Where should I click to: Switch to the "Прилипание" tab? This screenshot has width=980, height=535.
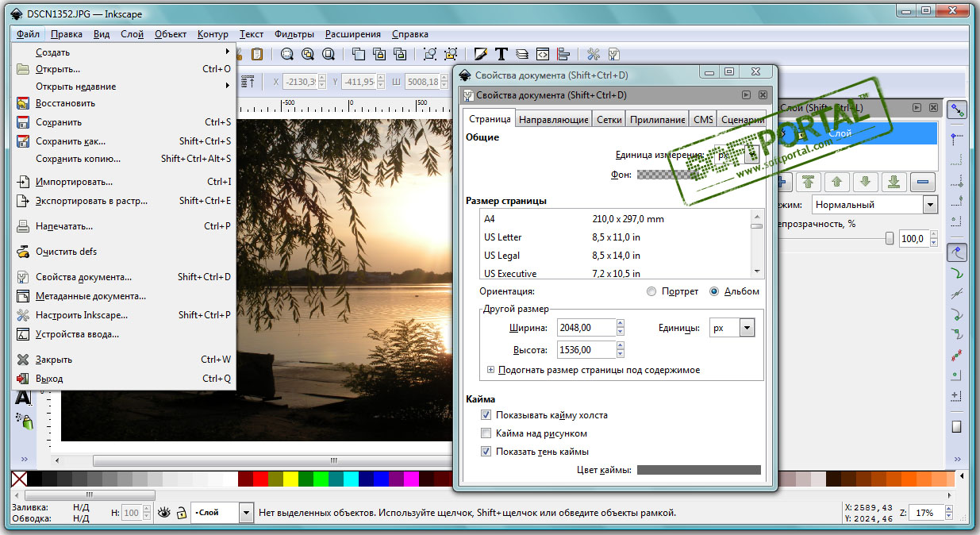click(657, 119)
